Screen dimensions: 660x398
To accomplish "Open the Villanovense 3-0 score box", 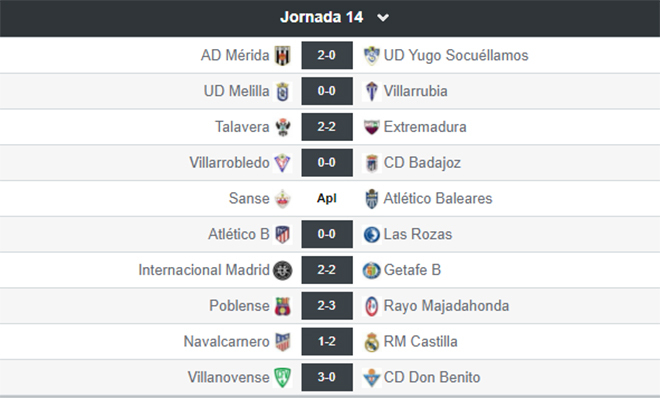I will tap(327, 377).
